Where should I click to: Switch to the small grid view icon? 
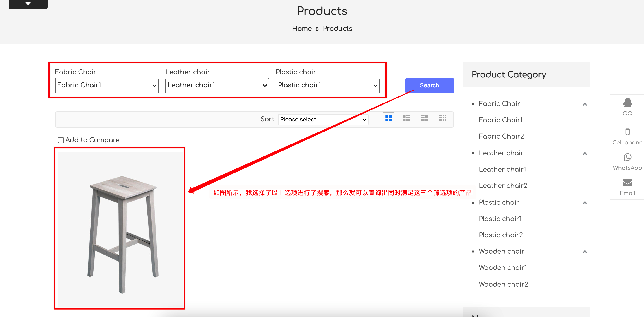(x=442, y=118)
